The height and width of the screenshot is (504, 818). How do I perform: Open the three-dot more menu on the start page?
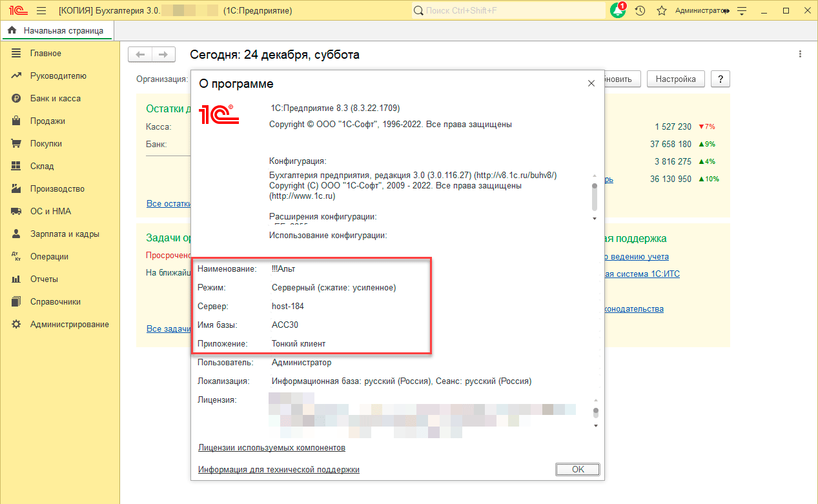point(800,54)
